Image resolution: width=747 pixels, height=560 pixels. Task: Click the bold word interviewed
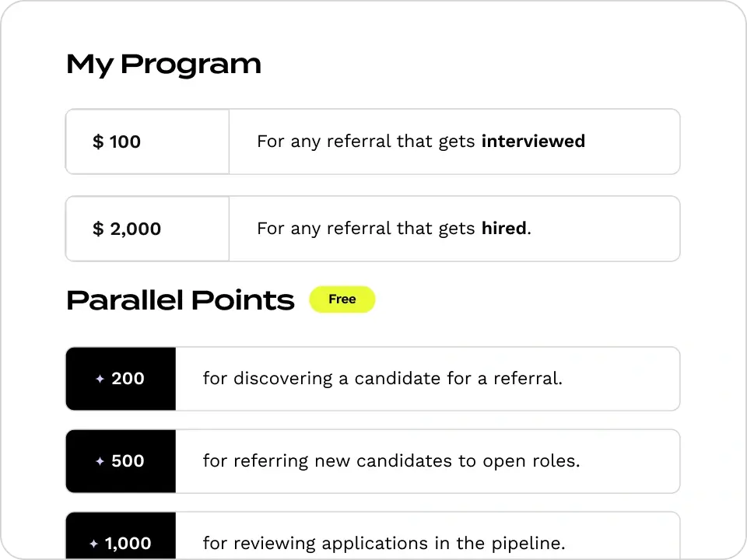533,142
